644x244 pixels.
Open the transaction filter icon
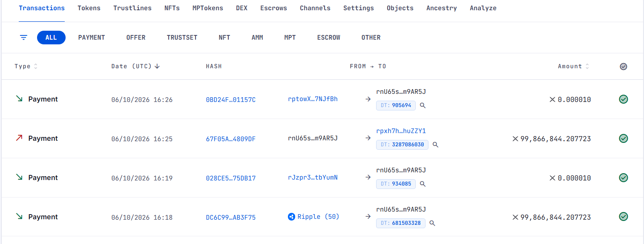pyautogui.click(x=23, y=38)
